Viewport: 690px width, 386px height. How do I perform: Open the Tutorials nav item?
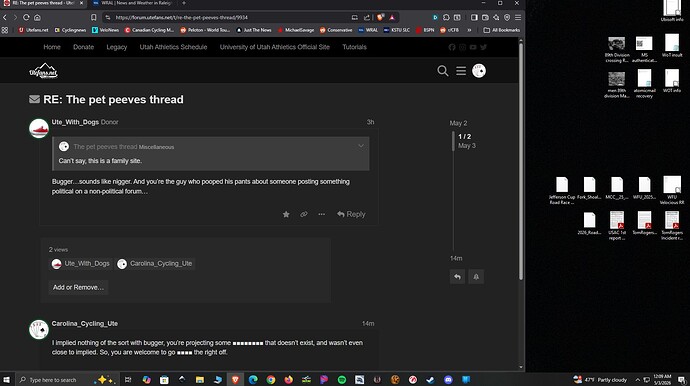click(354, 47)
